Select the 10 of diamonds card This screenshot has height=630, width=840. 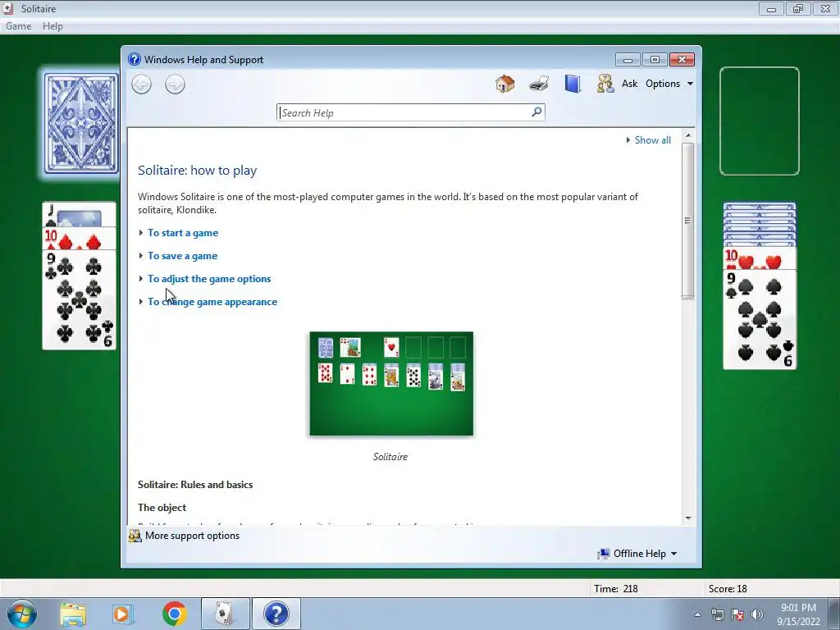80,239
